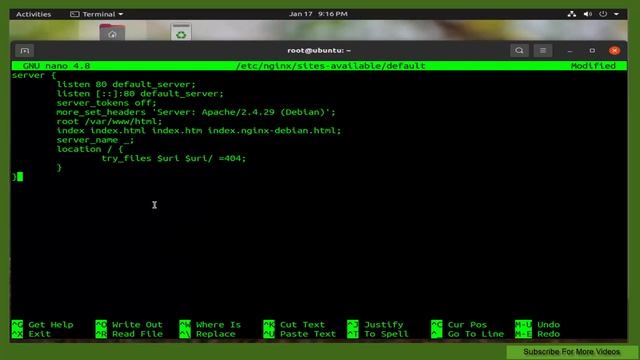Click the 'Go To Line' shortcut
This screenshot has width=640, height=360.
pyautogui.click(x=467, y=334)
